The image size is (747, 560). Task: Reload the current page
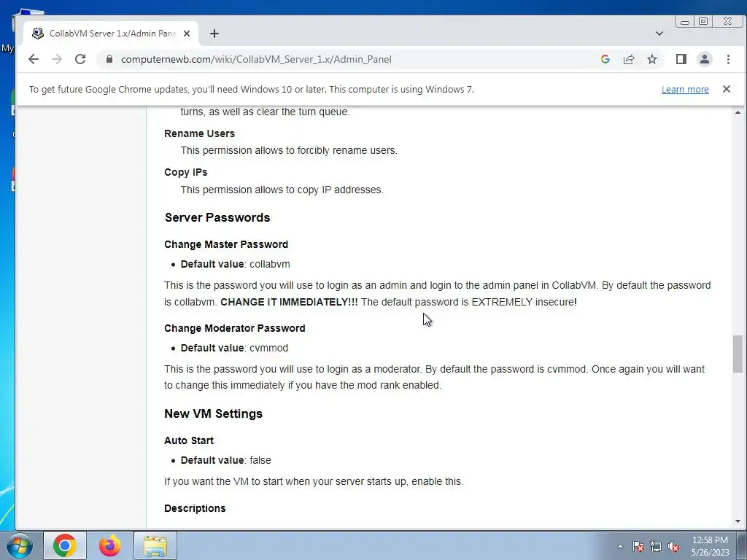point(80,59)
